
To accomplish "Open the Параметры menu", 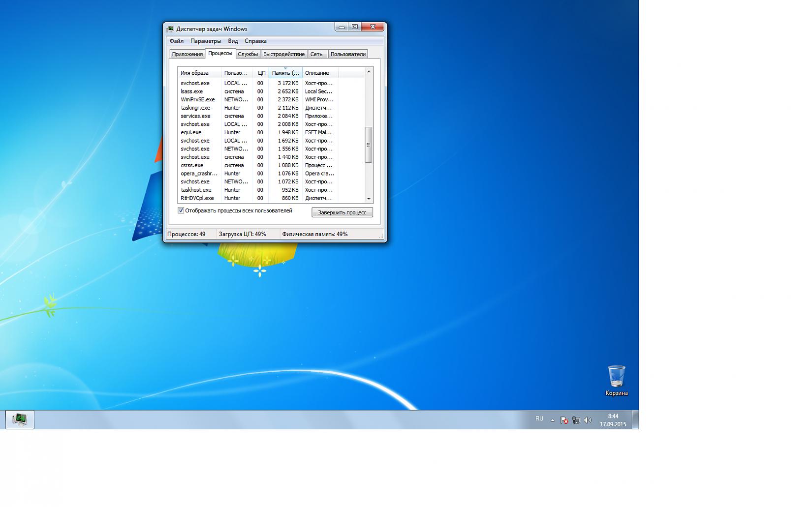I will point(206,41).
